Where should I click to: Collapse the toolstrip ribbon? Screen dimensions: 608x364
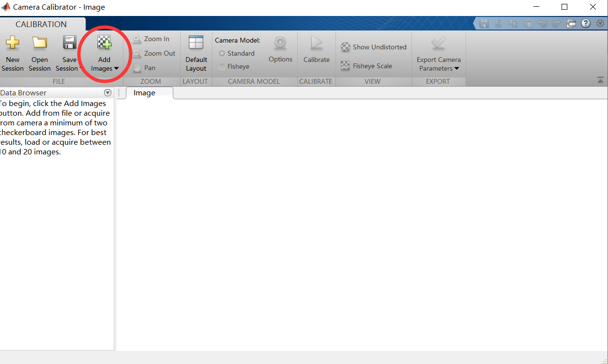coord(600,80)
